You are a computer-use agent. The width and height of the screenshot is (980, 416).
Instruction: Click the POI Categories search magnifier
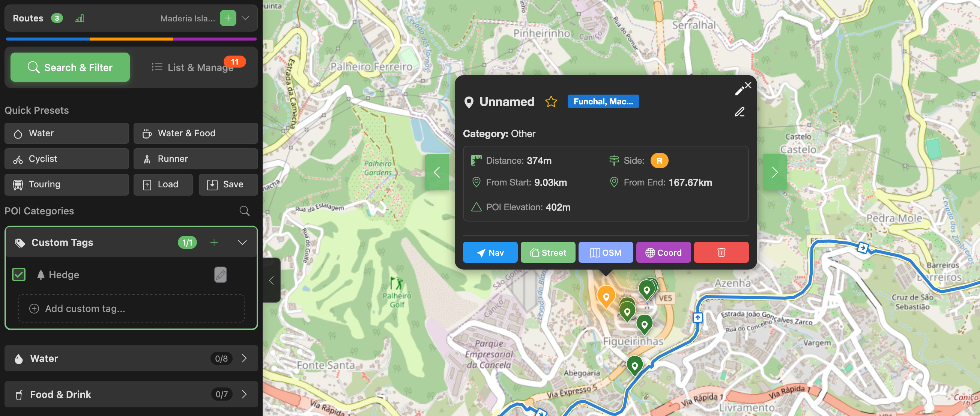244,211
